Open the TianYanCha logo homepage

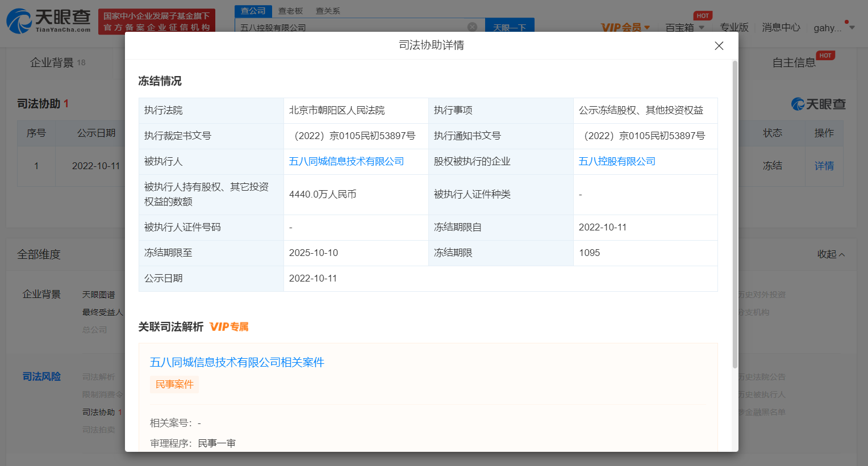pyautogui.click(x=48, y=21)
